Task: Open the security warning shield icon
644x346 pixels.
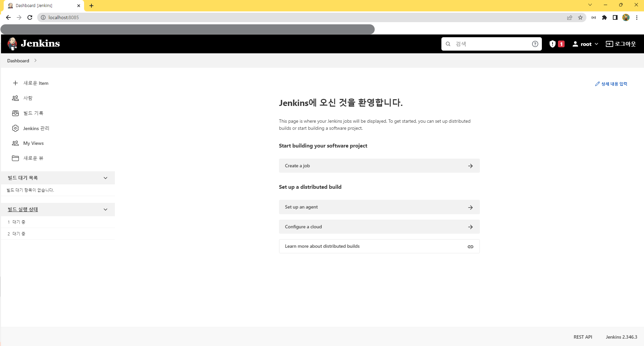Action: coord(553,44)
